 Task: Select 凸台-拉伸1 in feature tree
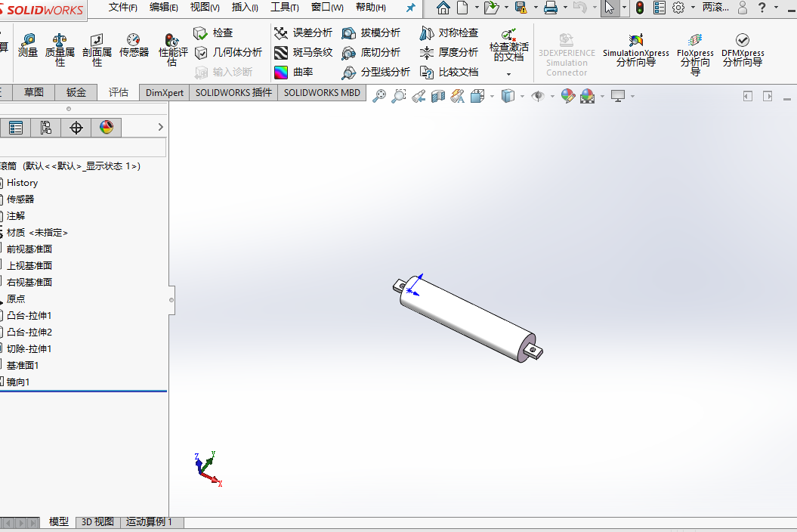click(x=29, y=315)
